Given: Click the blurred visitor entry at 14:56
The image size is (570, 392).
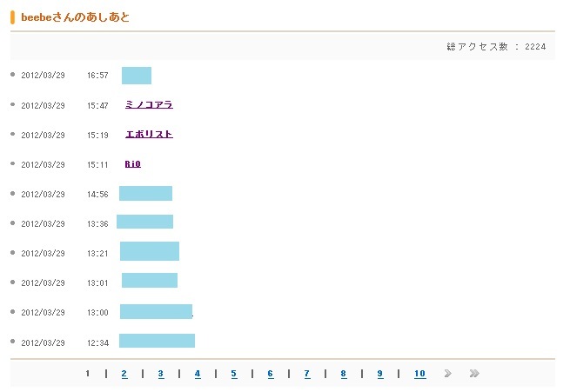Looking at the screenshot, I should (x=146, y=194).
